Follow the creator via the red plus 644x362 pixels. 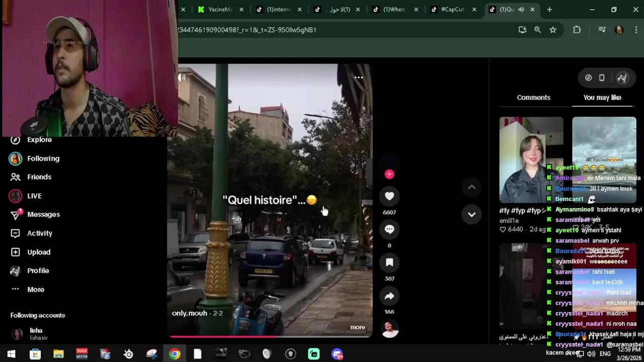(x=389, y=174)
